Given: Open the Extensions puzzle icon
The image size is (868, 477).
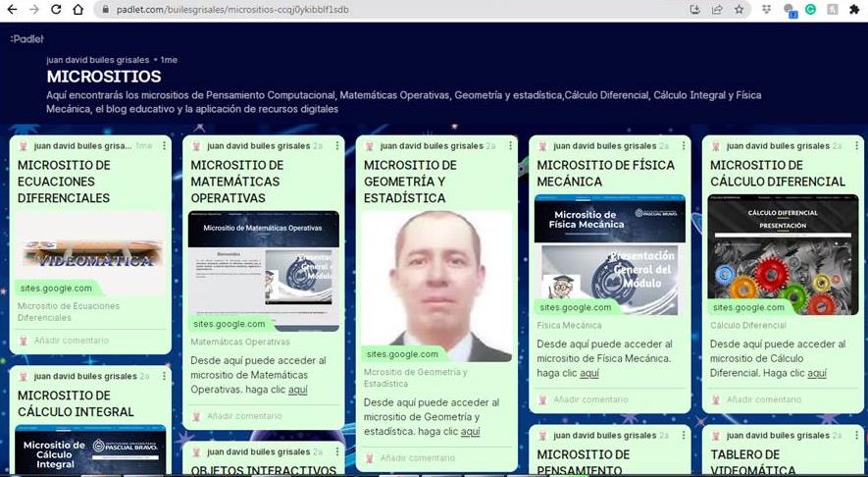Looking at the screenshot, I should (x=854, y=10).
